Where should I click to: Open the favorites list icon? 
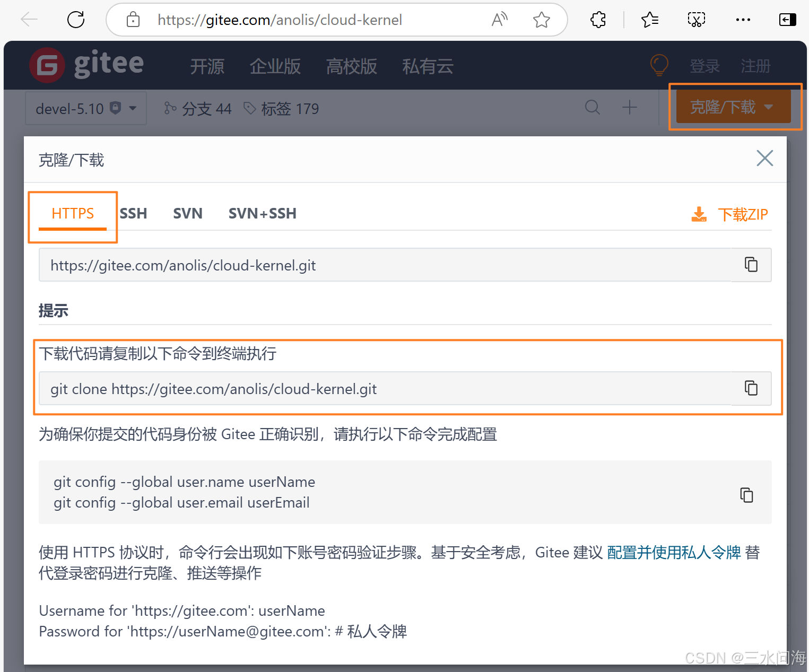point(649,20)
